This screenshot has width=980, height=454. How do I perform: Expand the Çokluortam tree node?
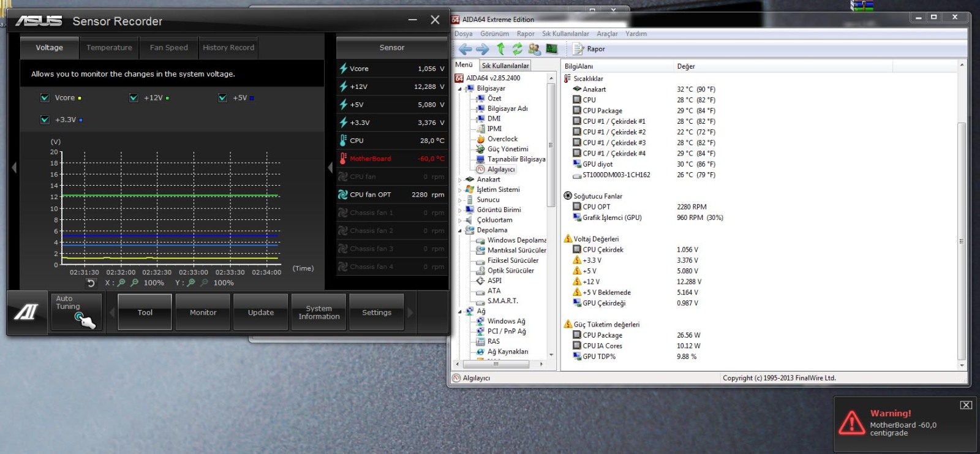pyautogui.click(x=460, y=221)
